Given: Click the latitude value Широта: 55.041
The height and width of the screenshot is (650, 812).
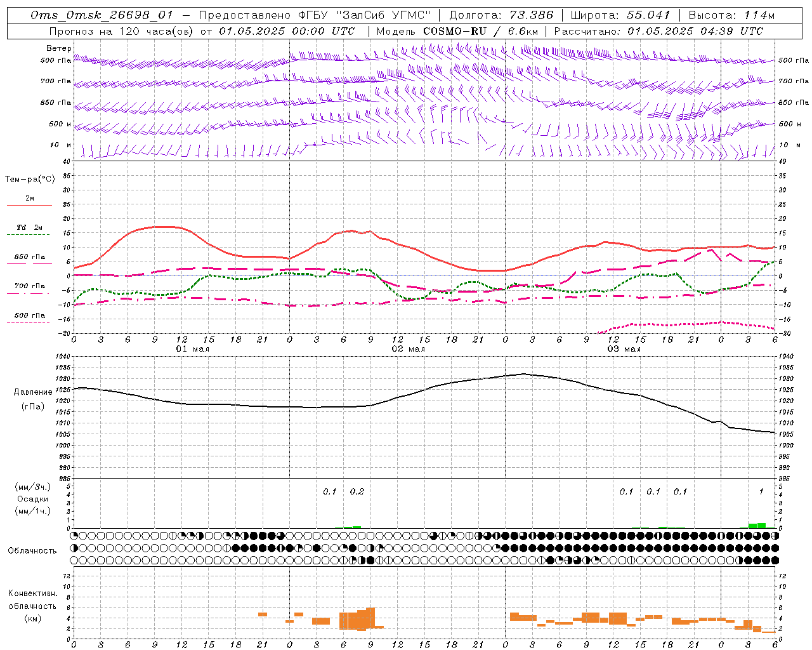Looking at the screenshot, I should pos(620,15).
